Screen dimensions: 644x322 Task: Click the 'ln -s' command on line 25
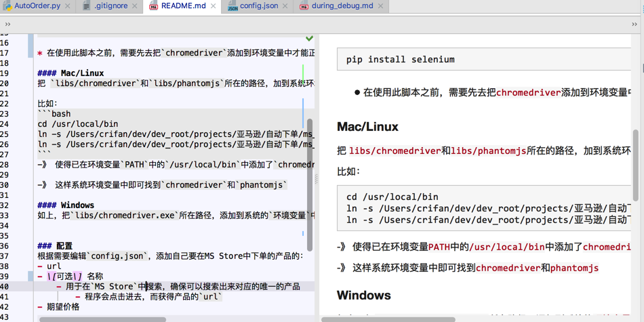(x=176, y=134)
